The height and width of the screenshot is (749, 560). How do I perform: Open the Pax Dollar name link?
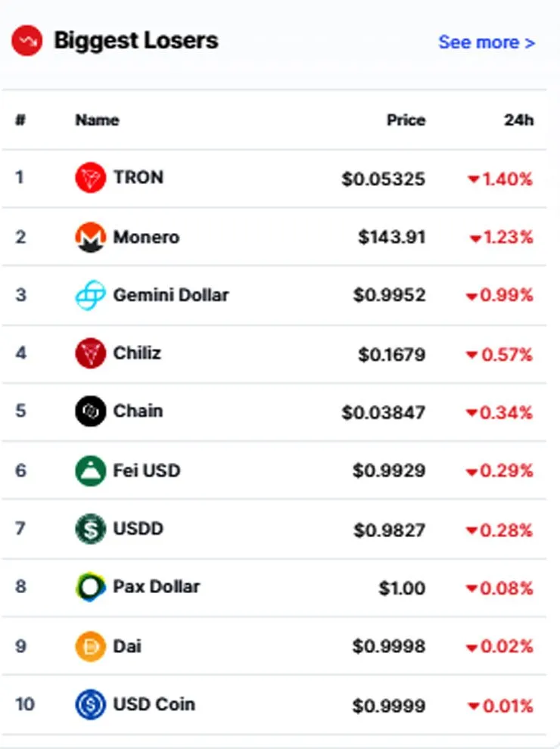[x=156, y=586]
